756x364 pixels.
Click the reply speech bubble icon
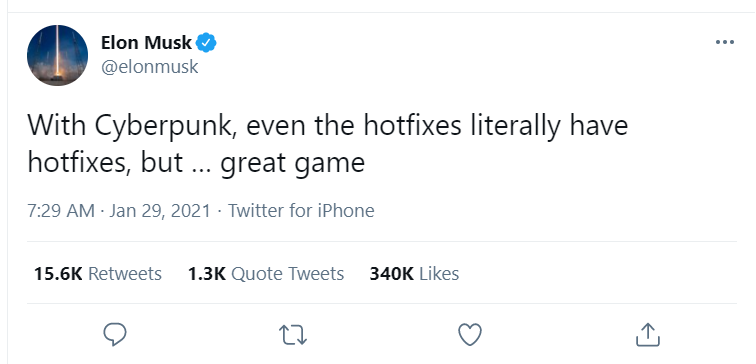click(115, 335)
